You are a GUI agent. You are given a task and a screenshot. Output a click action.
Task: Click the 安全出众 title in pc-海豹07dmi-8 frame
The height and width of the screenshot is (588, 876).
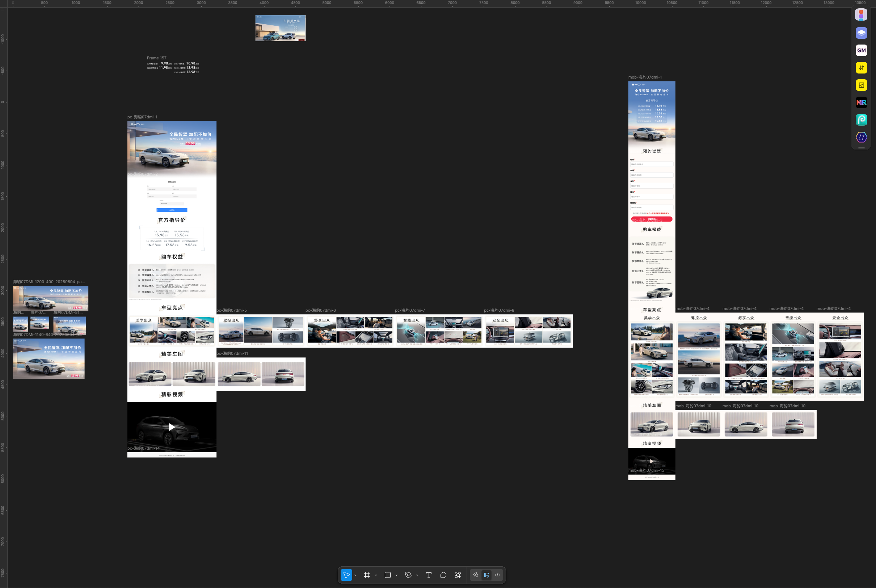click(500, 321)
